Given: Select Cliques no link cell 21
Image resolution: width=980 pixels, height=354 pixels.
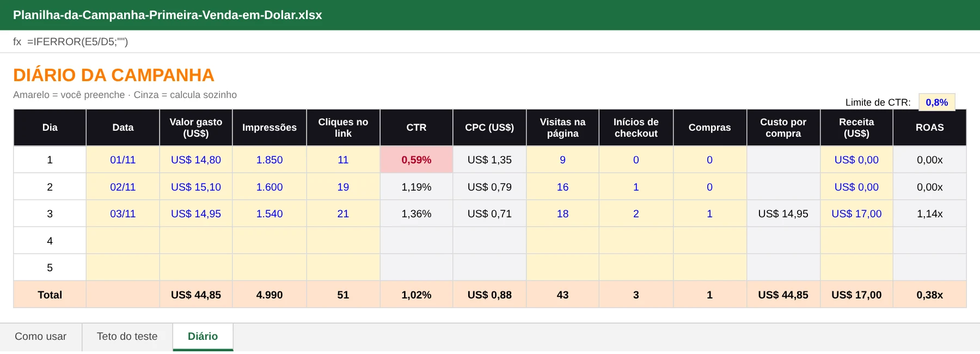Looking at the screenshot, I should (x=343, y=213).
